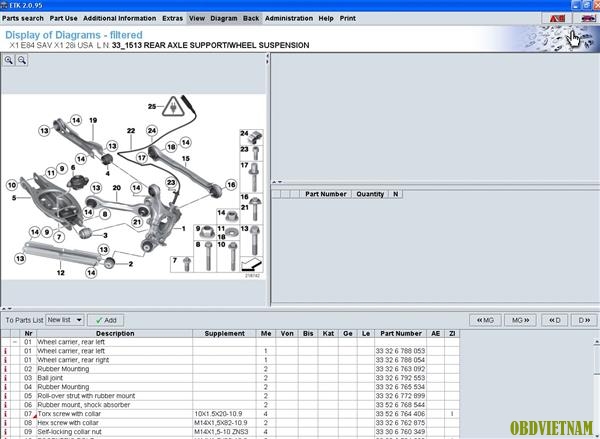The height and width of the screenshot is (439, 600).
Task: Select the part 24 clip thumbnail in diagram
Action: (x=251, y=137)
